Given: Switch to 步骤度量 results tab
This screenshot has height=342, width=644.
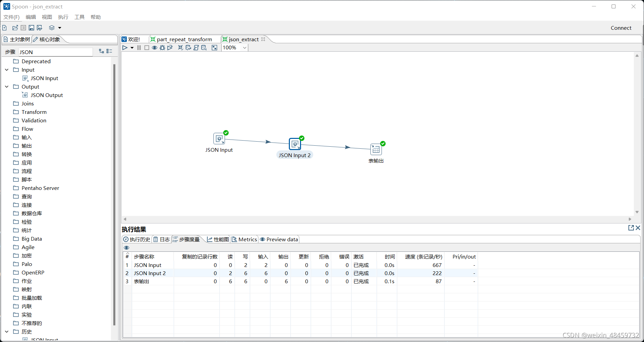Looking at the screenshot, I should click(186, 239).
